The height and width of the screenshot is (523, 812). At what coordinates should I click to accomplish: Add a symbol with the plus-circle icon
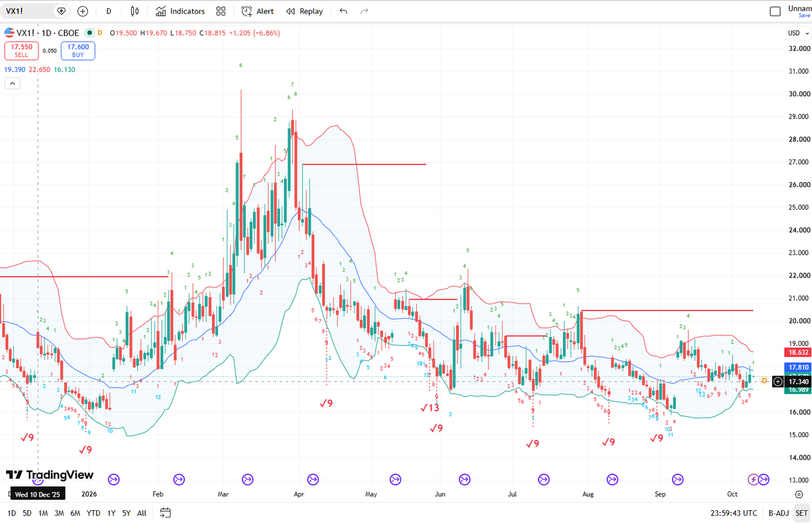pyautogui.click(x=83, y=11)
